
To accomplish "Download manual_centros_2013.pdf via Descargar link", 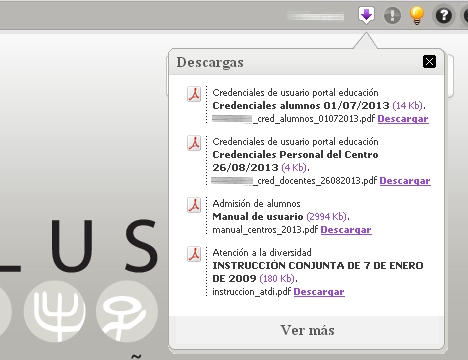I will (x=346, y=230).
